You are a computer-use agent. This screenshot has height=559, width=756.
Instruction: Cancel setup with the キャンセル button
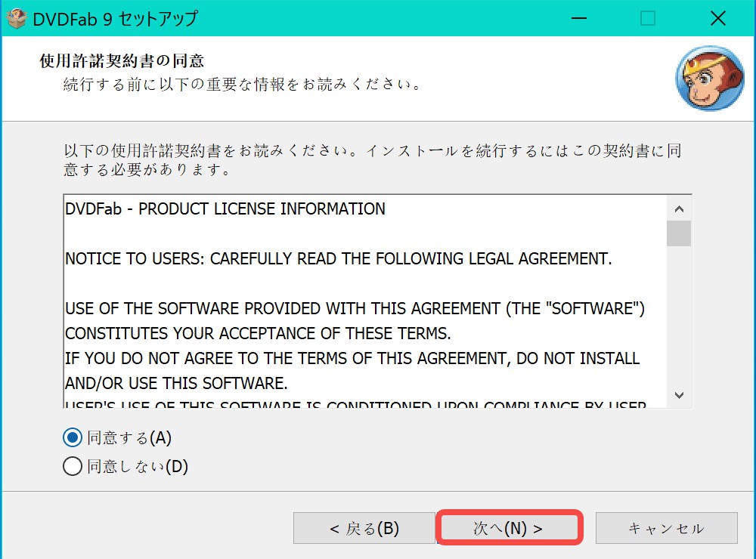pos(666,528)
